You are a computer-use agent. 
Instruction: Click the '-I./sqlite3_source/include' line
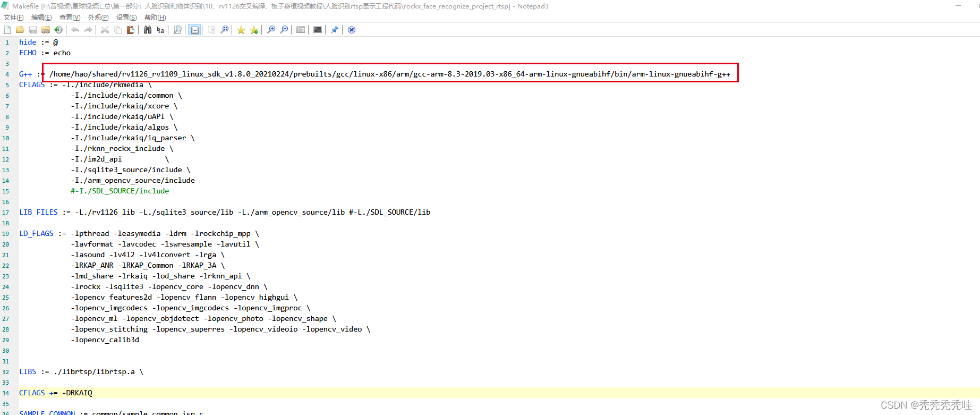pyautogui.click(x=131, y=170)
